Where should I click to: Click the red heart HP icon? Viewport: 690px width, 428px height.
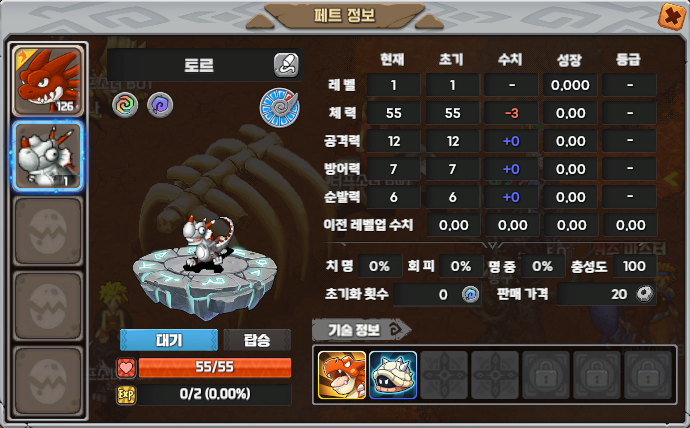click(x=126, y=368)
